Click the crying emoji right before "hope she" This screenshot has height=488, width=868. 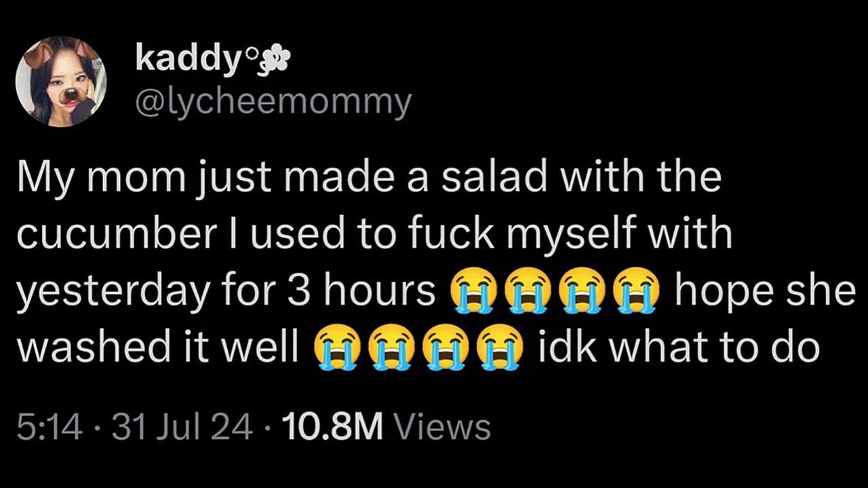[x=635, y=290]
